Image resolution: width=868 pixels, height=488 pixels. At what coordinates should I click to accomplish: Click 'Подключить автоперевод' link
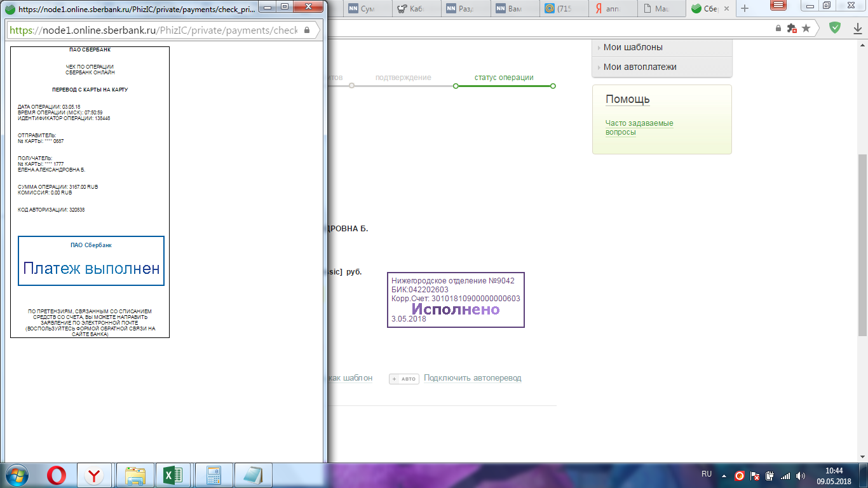click(x=472, y=377)
